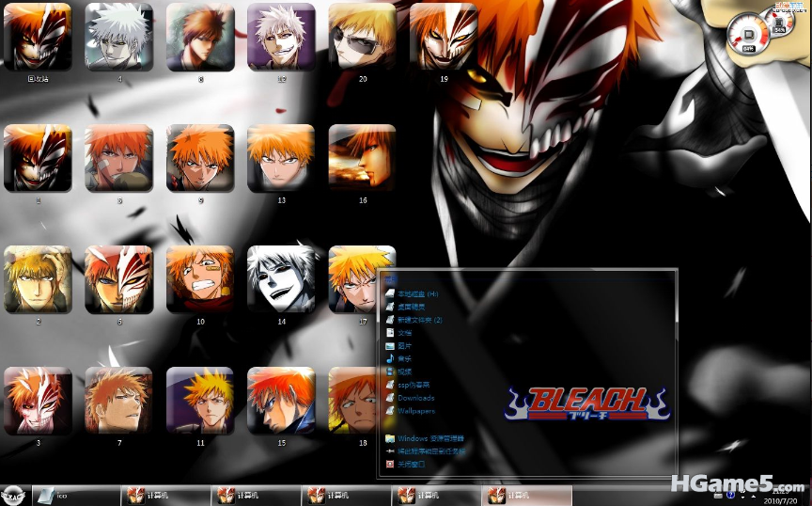Select desktop icon labeled 3
The width and height of the screenshot is (812, 506).
click(38, 401)
